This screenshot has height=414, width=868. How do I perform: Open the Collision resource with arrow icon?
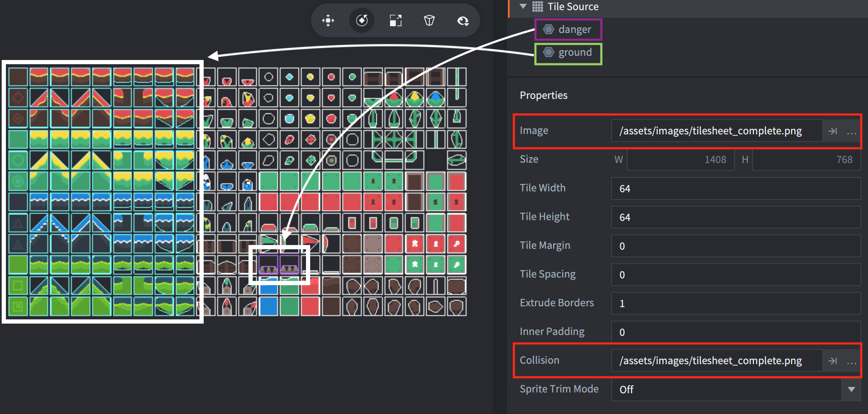point(833,361)
